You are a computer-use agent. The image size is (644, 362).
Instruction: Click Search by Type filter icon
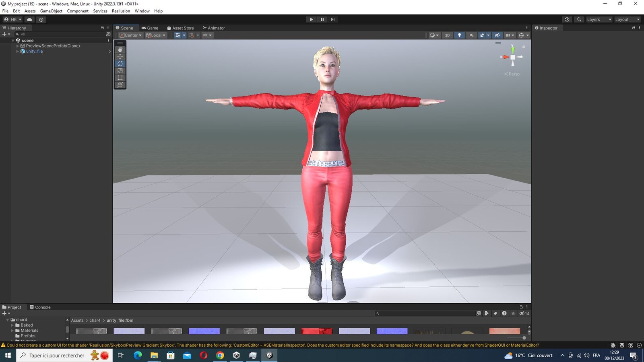(487, 313)
